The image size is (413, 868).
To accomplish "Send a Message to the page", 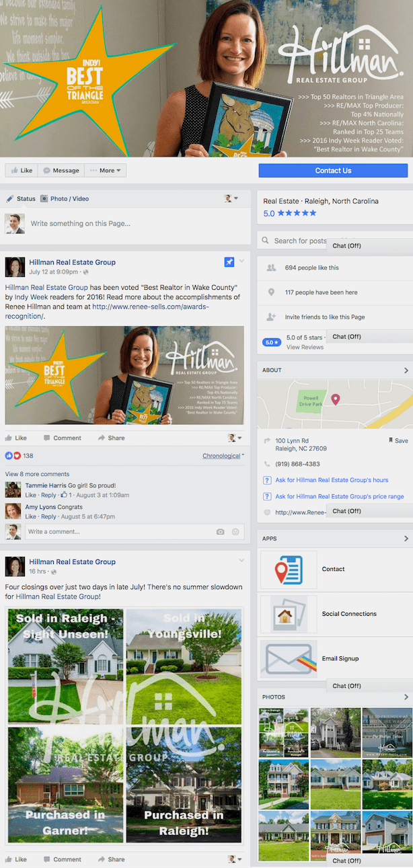I will tap(61, 171).
